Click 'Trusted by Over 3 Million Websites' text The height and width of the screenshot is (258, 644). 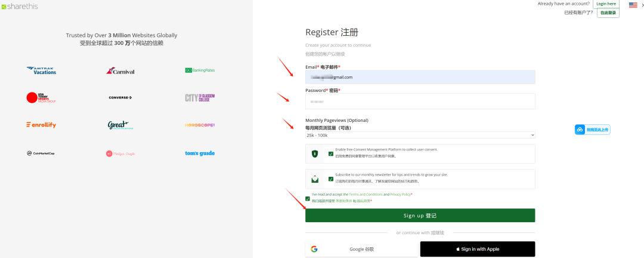[122, 35]
